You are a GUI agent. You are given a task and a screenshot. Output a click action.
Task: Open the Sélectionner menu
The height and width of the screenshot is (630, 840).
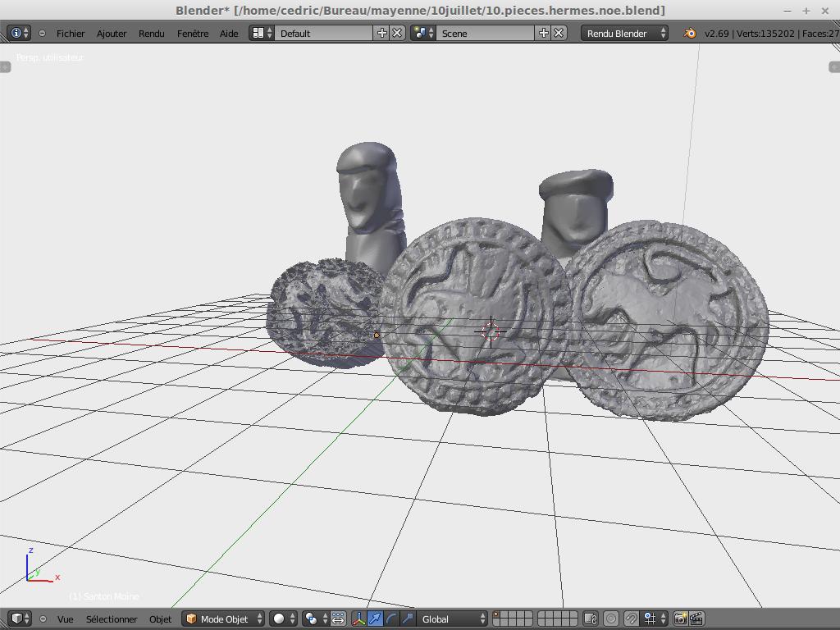click(112, 619)
